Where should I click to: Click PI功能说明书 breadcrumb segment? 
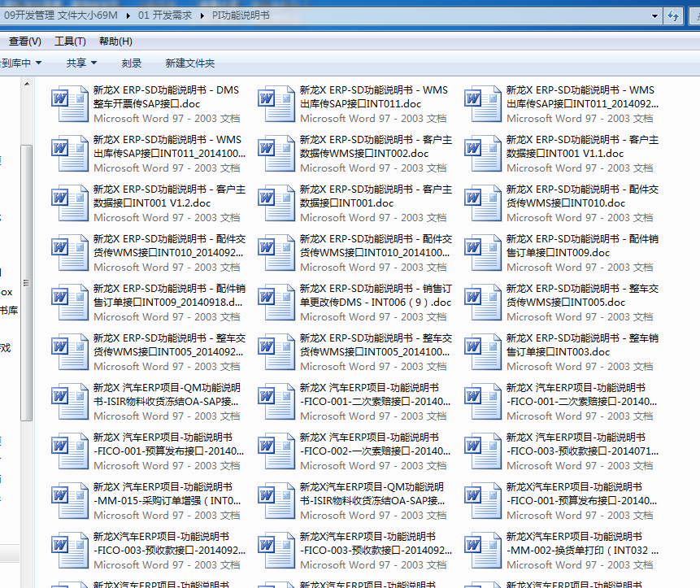pyautogui.click(x=241, y=15)
